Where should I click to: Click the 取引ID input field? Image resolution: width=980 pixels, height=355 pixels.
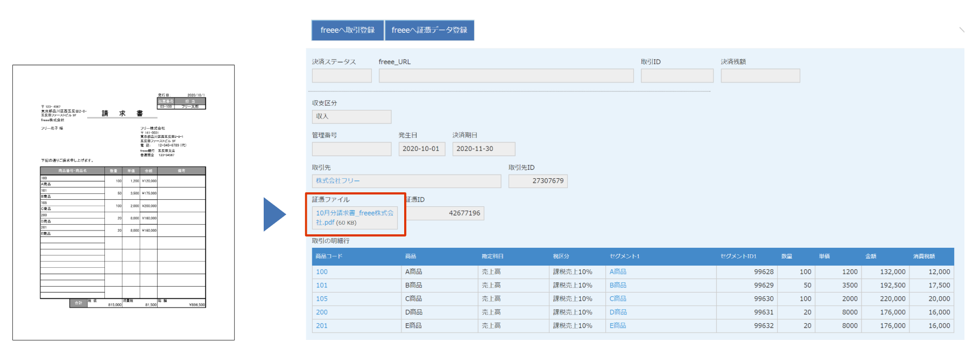pos(676,76)
